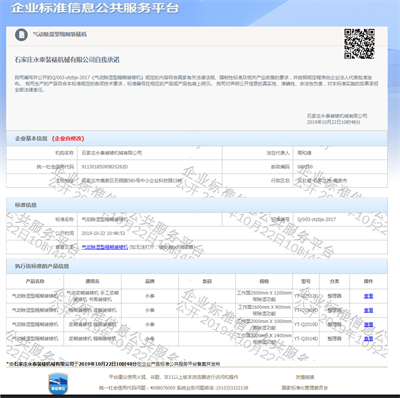Image resolution: width=400 pixels, height=398 pixels.
Task: Click the 通用名 column header
Action: [92, 281]
